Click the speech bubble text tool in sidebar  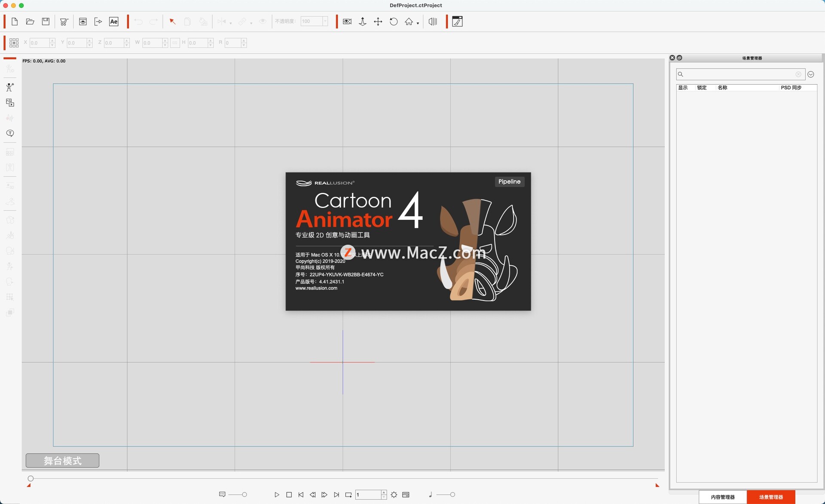10,133
